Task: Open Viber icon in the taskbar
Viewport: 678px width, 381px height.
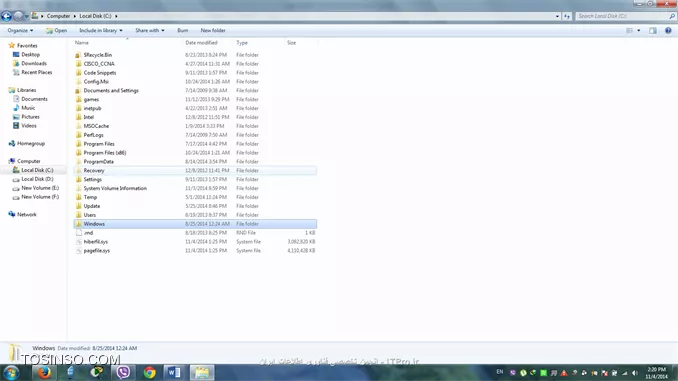Action: coord(123,372)
